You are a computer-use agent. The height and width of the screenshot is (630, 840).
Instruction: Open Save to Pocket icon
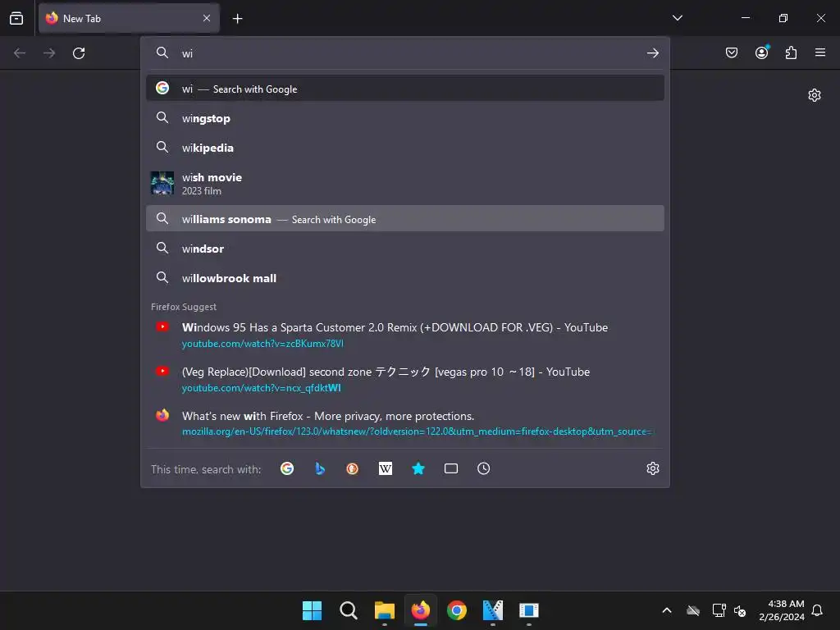[731, 52]
